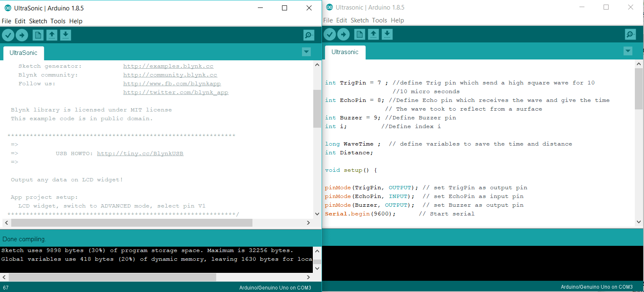
Task: Open Edit menu in left UltraSonic window
Action: [x=20, y=21]
